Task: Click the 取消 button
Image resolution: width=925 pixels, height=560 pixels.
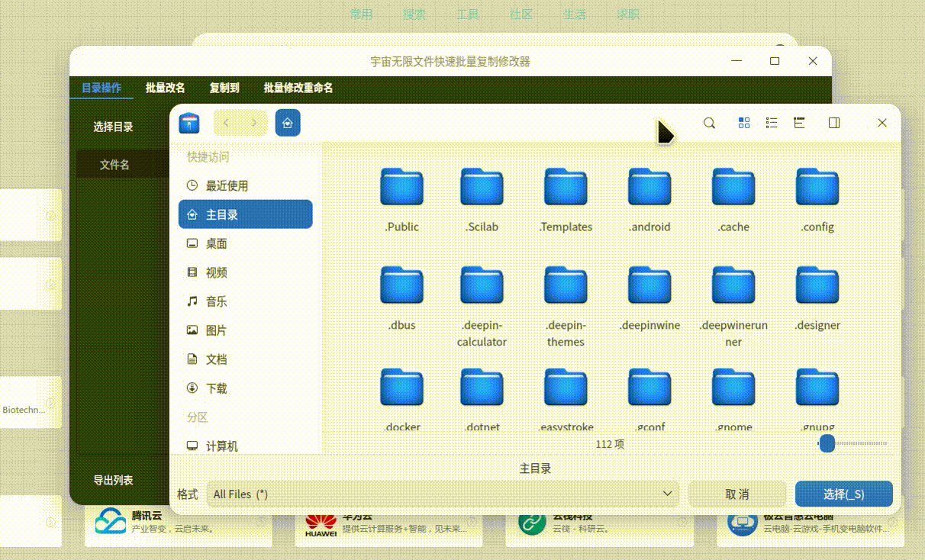Action: pyautogui.click(x=737, y=494)
